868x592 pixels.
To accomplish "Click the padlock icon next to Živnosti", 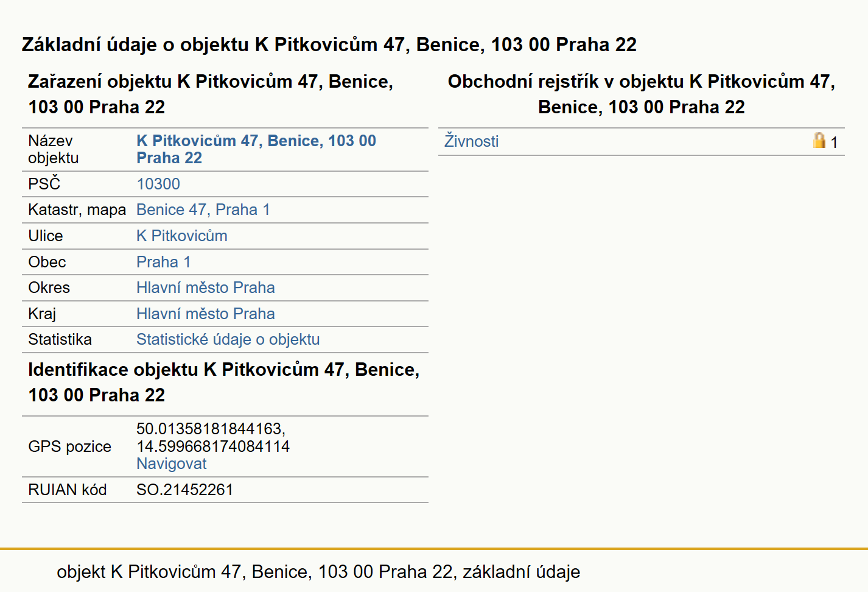I will coord(819,141).
